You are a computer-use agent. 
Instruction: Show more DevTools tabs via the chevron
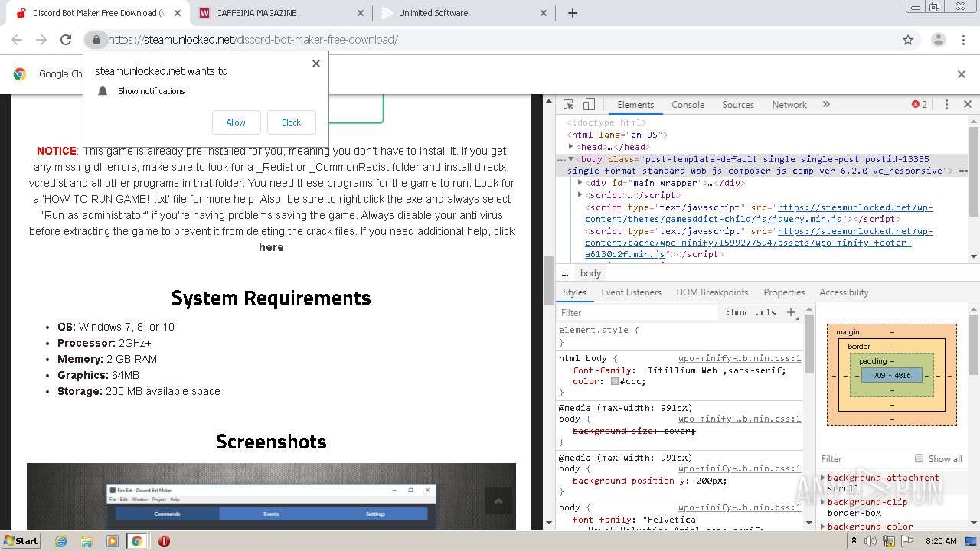[826, 105]
